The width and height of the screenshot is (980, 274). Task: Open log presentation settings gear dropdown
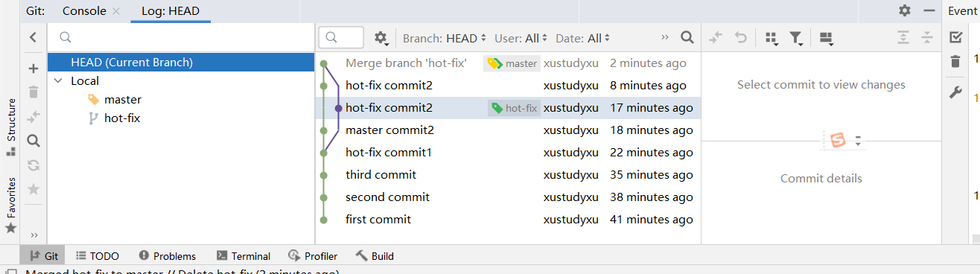(381, 37)
